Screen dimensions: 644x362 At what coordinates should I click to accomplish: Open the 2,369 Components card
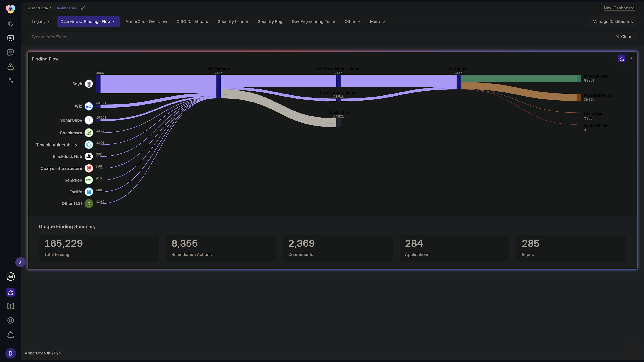[x=338, y=248]
